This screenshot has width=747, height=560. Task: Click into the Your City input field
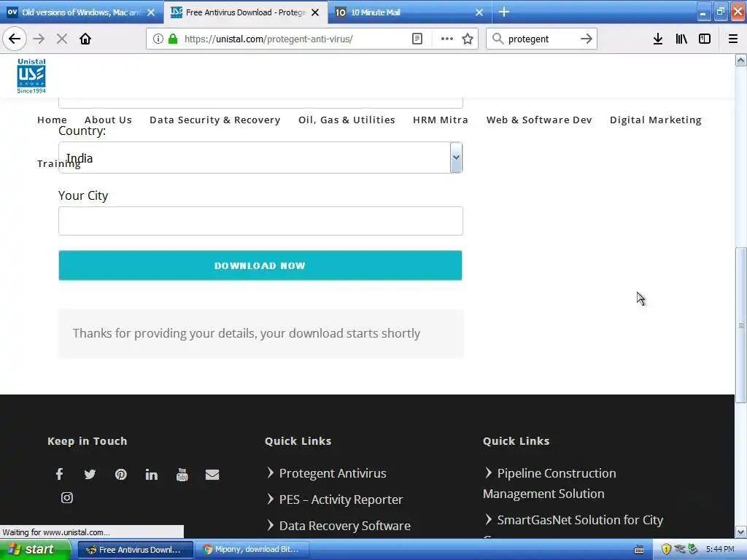[260, 221]
